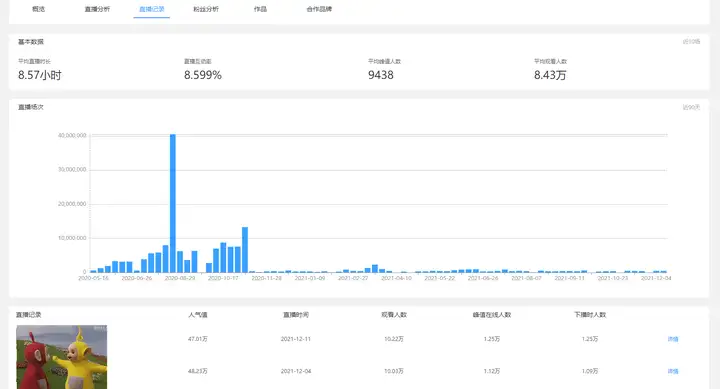The width and height of the screenshot is (720, 389).
Task: Click the 8.57小时 average duration value
Action: click(x=39, y=75)
